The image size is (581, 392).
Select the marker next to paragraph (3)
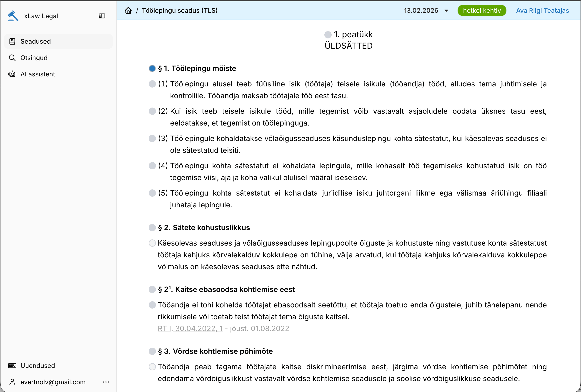(152, 138)
